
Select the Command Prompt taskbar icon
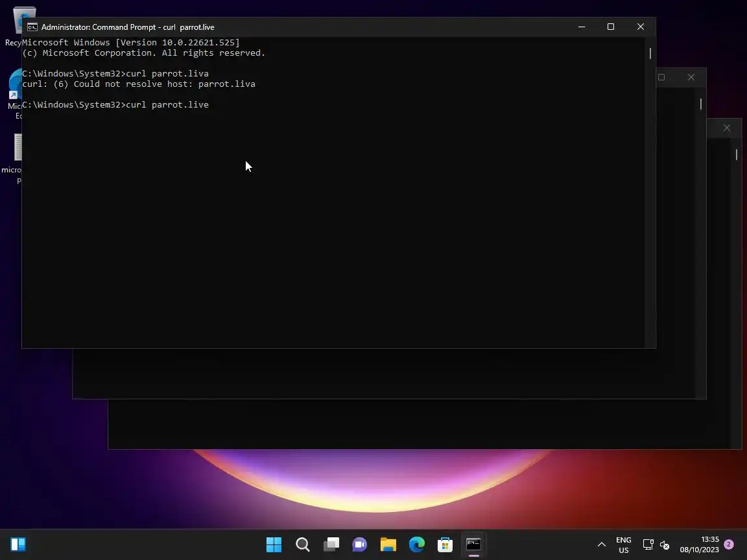(x=473, y=544)
